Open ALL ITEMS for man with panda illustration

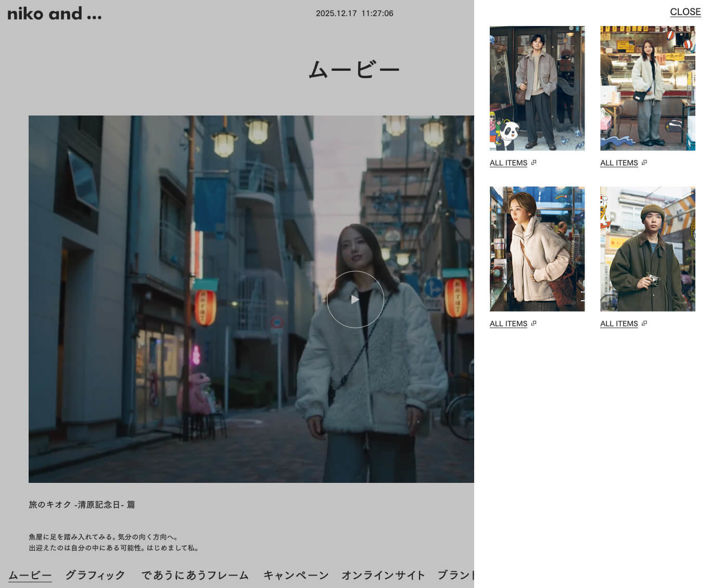point(508,163)
